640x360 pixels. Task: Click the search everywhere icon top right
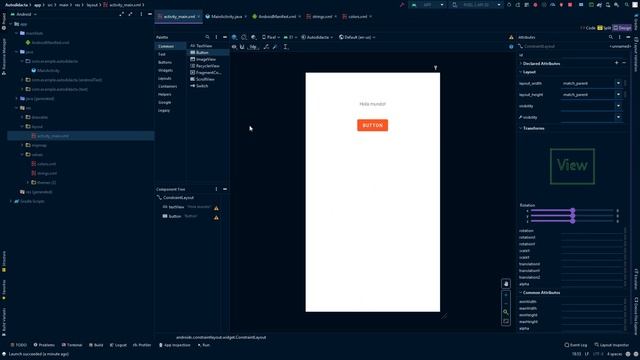[627, 5]
